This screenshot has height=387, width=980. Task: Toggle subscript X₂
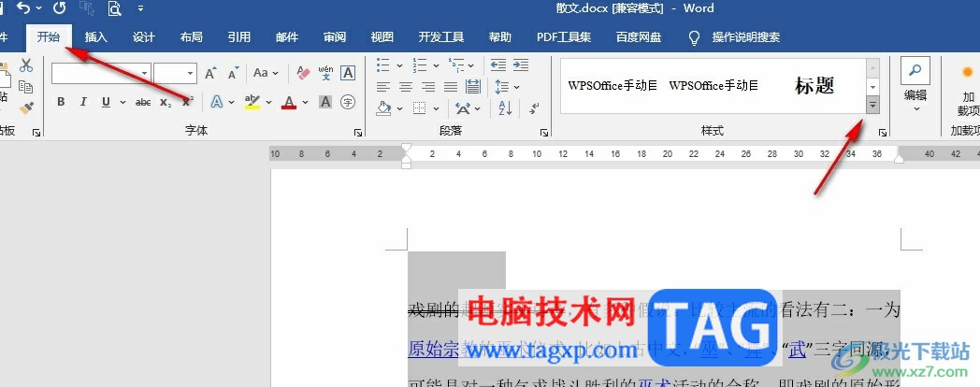click(x=166, y=102)
